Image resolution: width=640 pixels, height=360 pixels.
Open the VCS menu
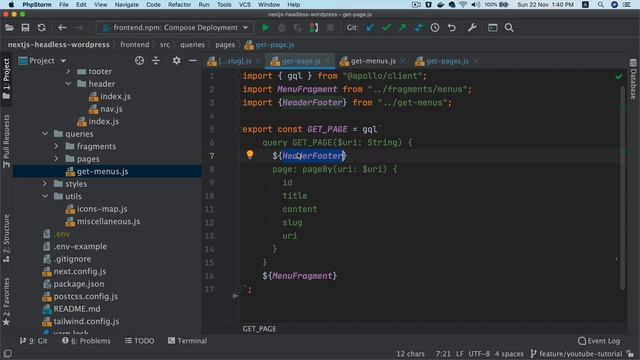click(x=244, y=4)
